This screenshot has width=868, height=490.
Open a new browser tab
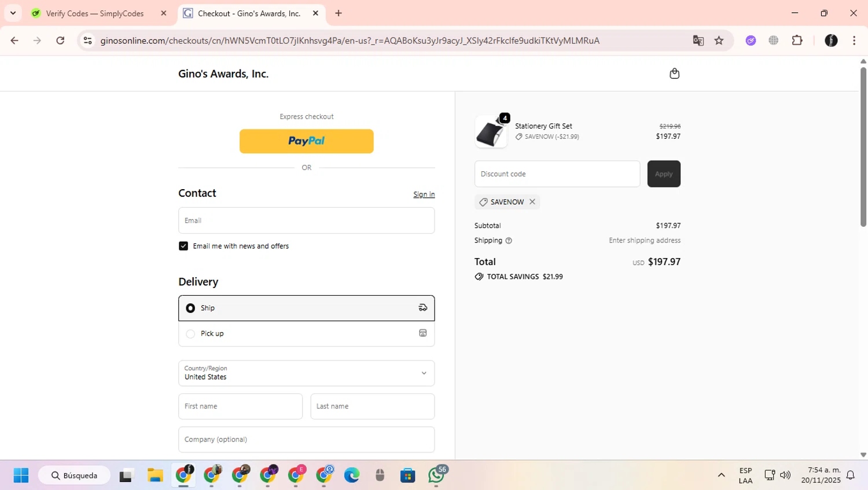point(339,13)
